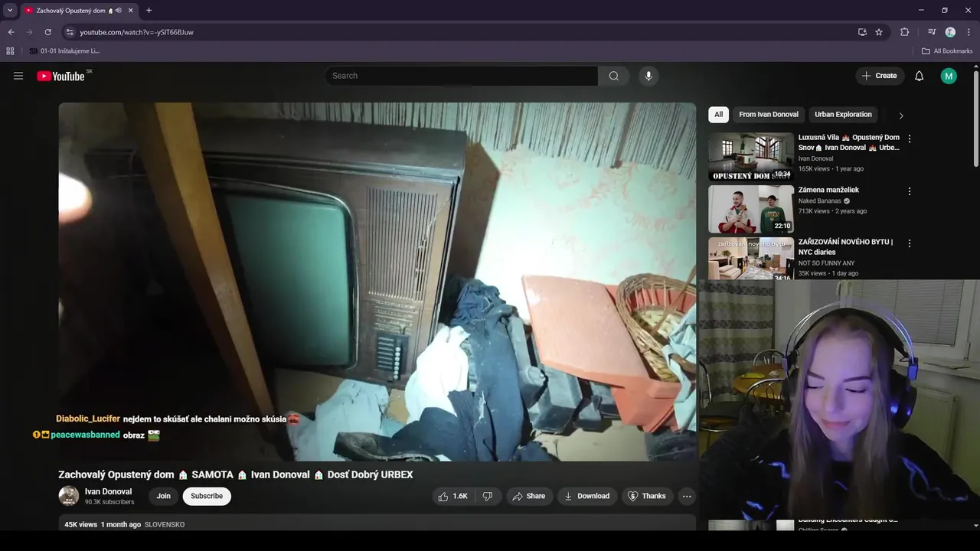Click the Create button
The width and height of the screenshot is (980, 551).
[880, 76]
